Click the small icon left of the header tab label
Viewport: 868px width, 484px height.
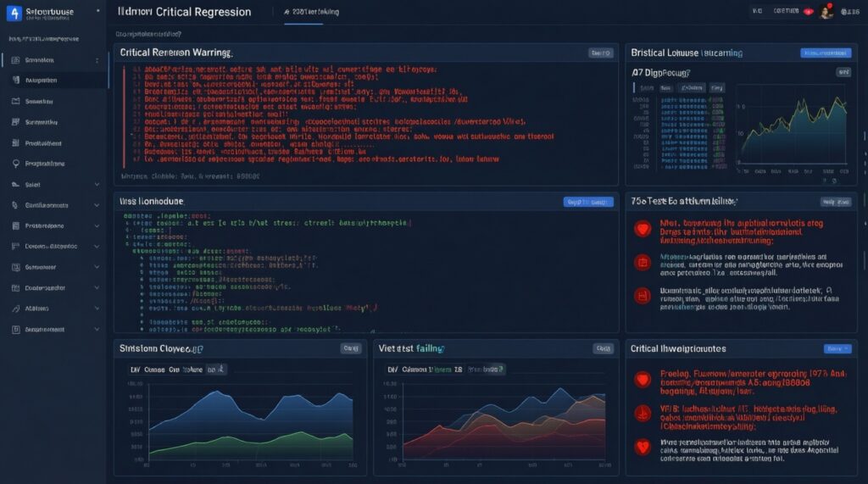coord(287,12)
